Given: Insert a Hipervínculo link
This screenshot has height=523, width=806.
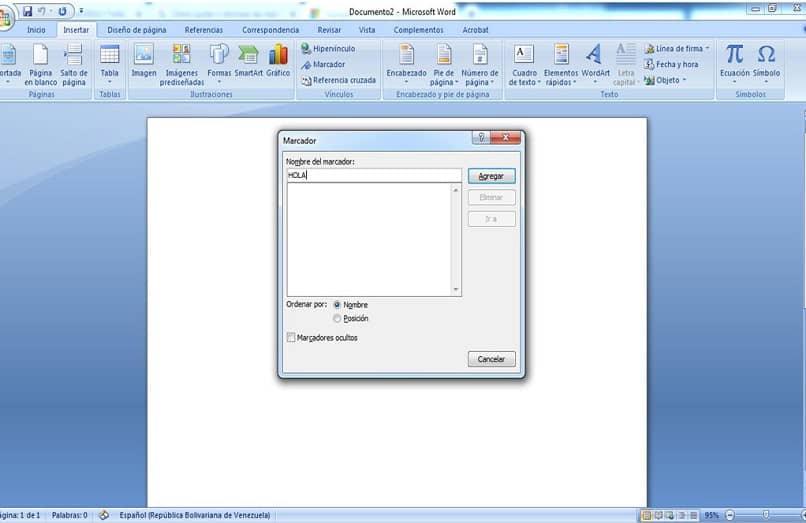Looking at the screenshot, I should point(328,48).
